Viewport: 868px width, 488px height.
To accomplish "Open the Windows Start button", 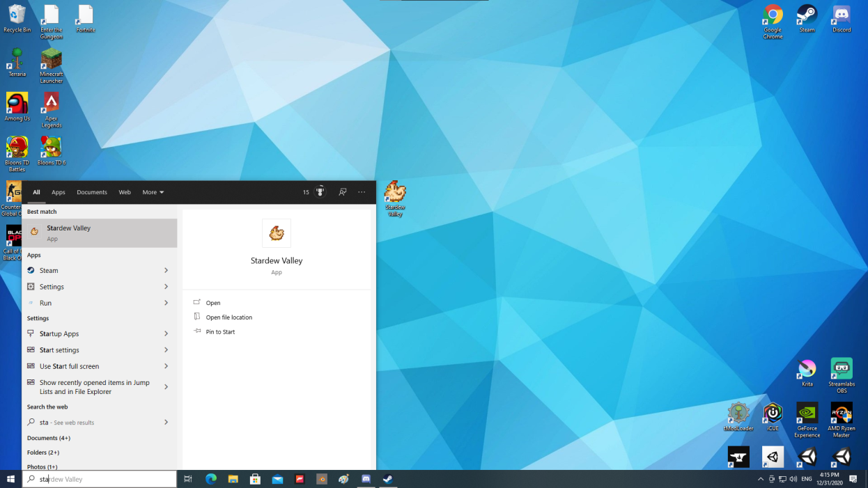I will click(x=11, y=479).
